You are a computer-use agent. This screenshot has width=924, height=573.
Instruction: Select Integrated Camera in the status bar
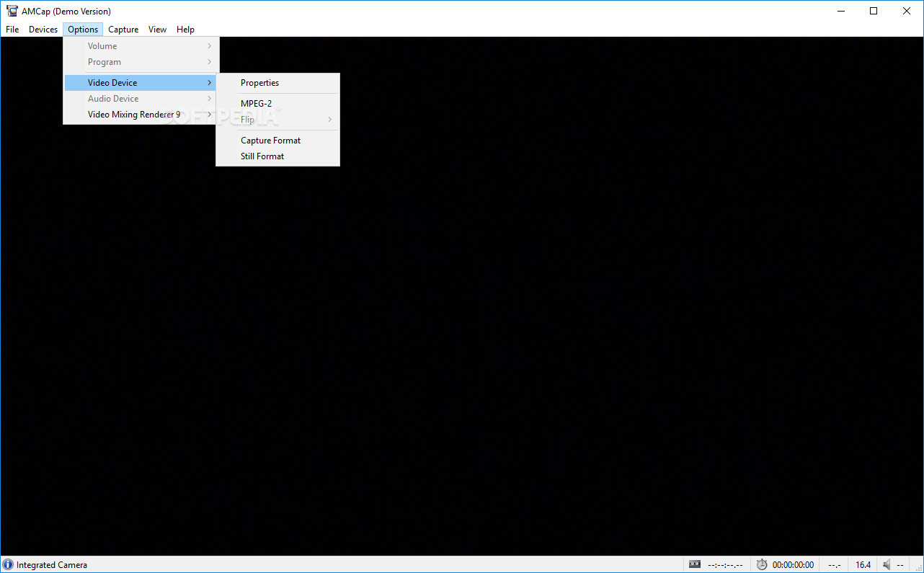point(50,564)
